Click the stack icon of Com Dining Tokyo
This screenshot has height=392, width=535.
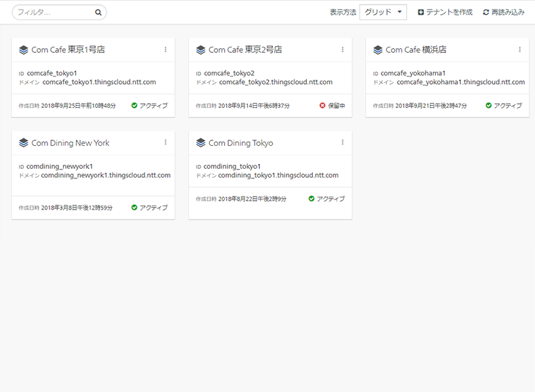click(201, 143)
